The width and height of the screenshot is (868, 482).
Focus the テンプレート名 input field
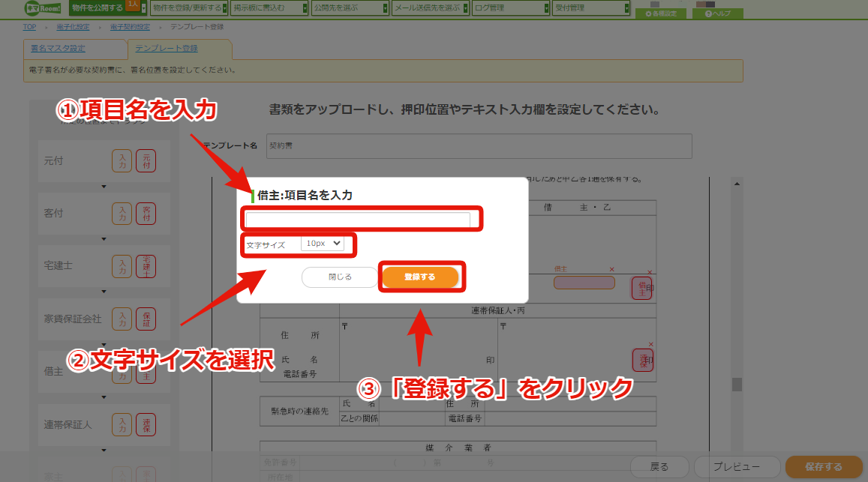(479, 146)
